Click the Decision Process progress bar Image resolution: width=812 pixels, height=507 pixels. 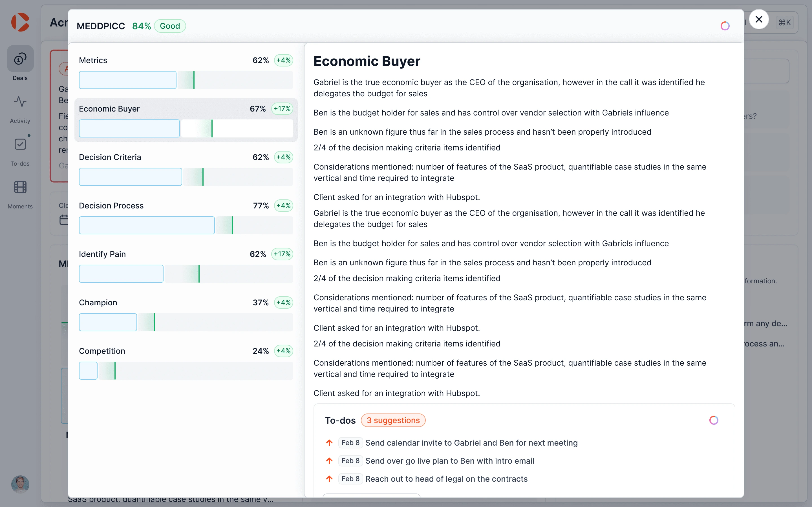coord(186,225)
